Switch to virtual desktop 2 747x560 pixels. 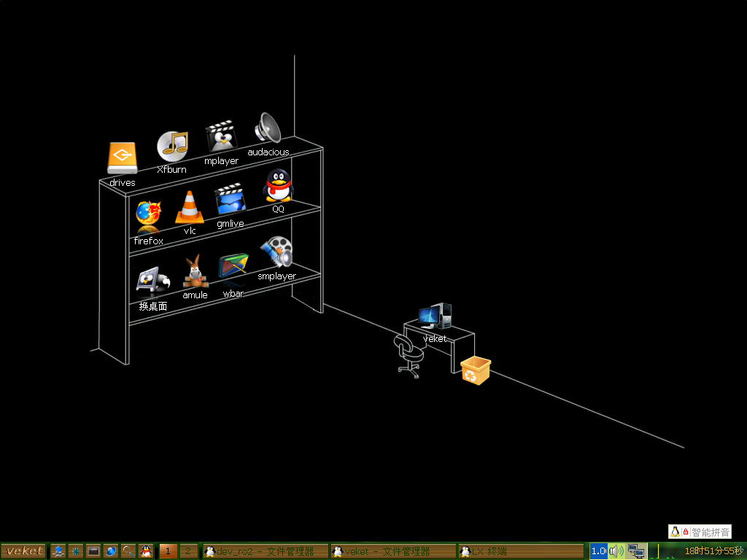(188, 551)
